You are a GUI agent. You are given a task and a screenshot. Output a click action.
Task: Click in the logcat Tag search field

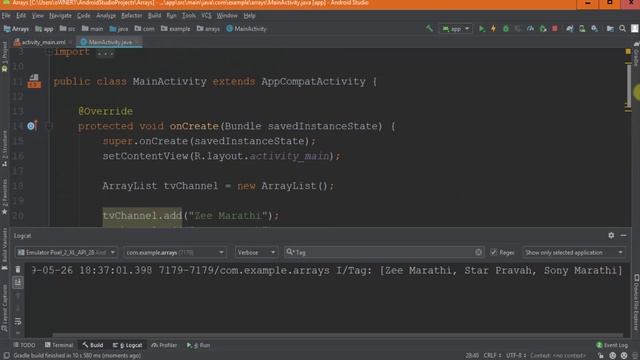pos(384,252)
